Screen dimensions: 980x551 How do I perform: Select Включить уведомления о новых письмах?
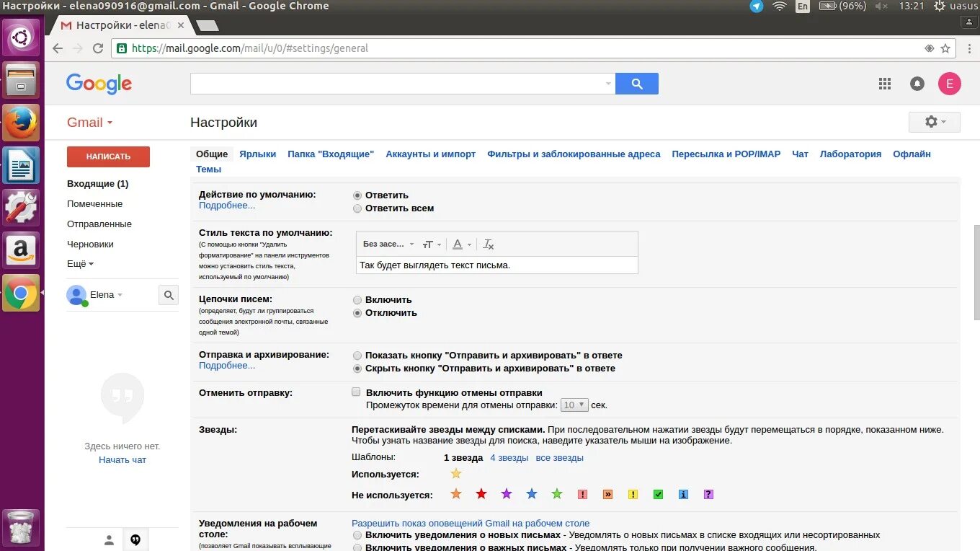pos(357,536)
